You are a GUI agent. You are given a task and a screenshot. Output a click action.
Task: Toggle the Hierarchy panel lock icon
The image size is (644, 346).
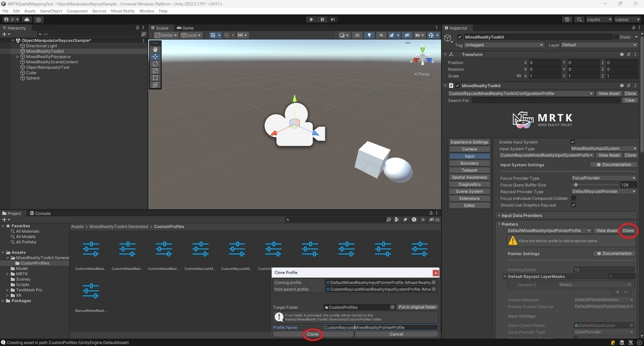tap(137, 28)
